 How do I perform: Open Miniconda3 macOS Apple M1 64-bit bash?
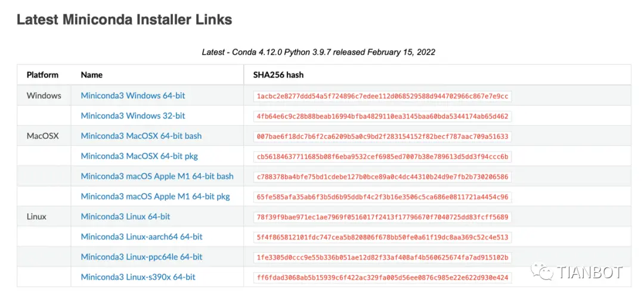(x=157, y=176)
